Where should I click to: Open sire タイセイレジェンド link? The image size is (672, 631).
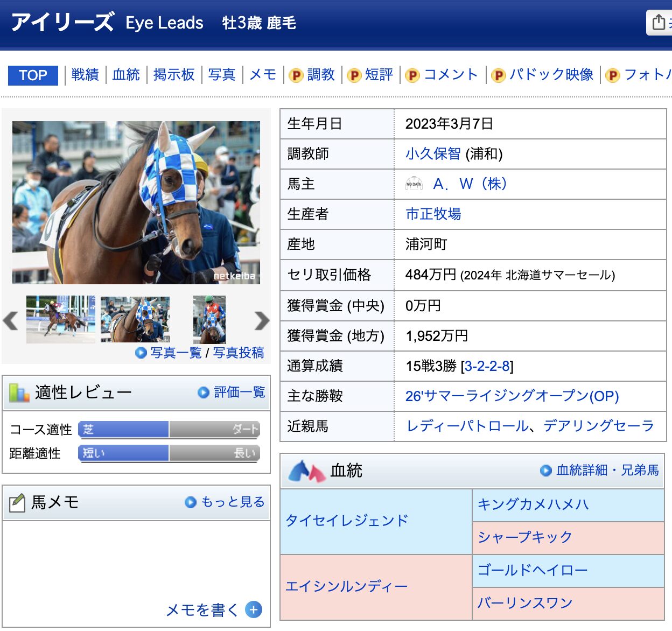coord(347,521)
